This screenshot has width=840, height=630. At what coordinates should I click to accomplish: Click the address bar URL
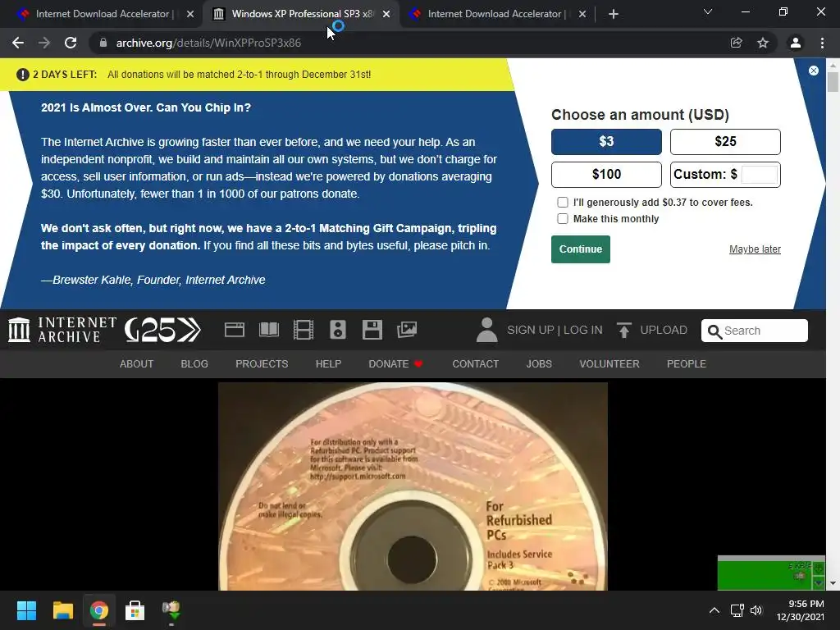click(208, 43)
